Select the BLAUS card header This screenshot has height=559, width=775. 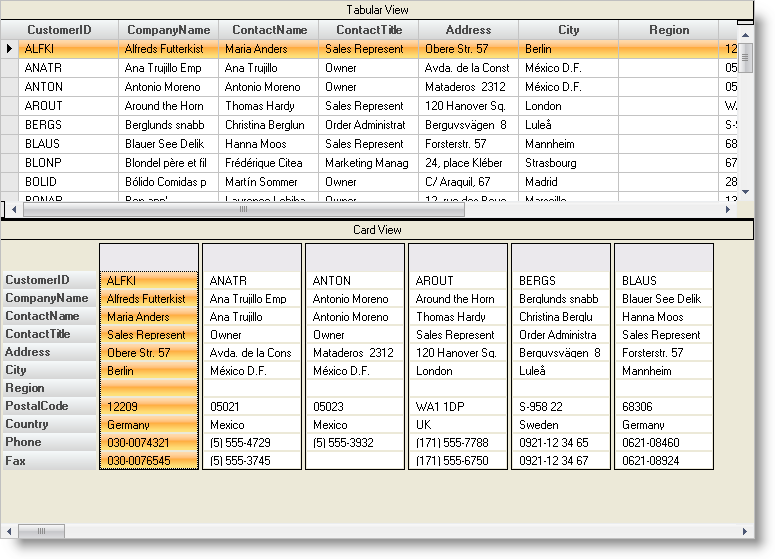point(664,258)
